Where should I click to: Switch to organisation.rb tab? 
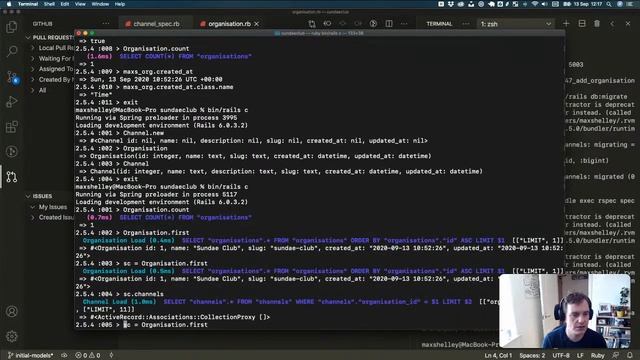click(x=229, y=24)
